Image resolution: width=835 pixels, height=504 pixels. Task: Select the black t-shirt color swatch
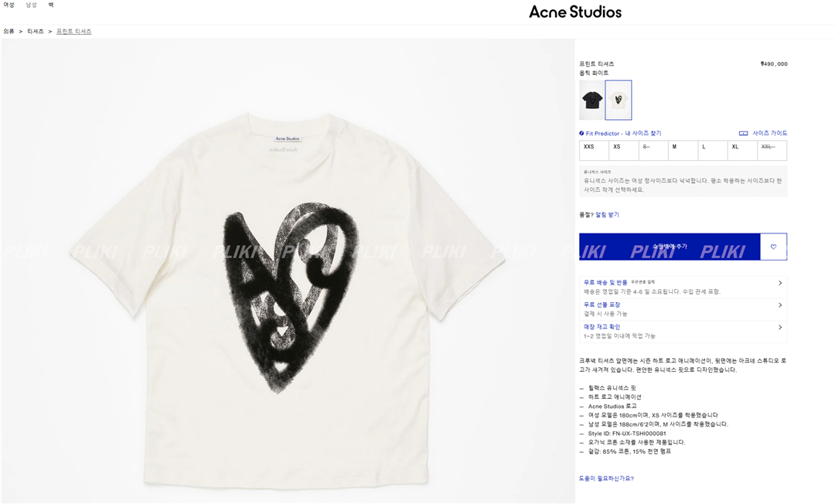(591, 100)
